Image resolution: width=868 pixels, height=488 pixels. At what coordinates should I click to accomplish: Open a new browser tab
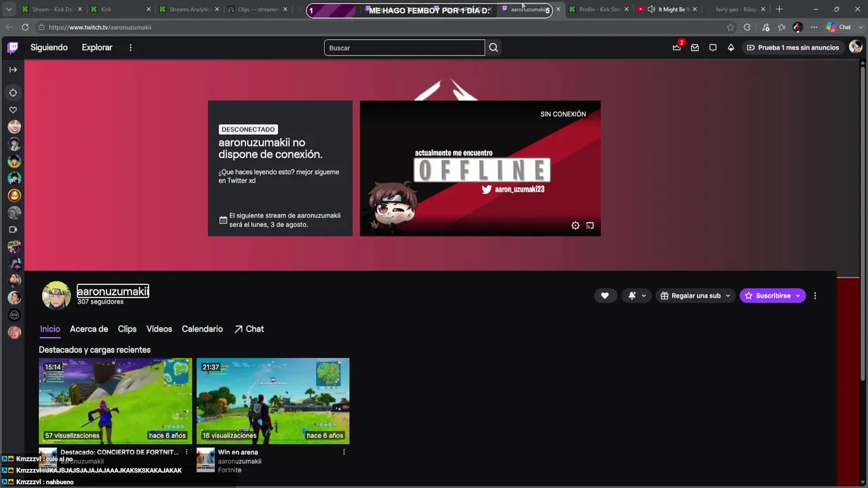pyautogui.click(x=779, y=9)
